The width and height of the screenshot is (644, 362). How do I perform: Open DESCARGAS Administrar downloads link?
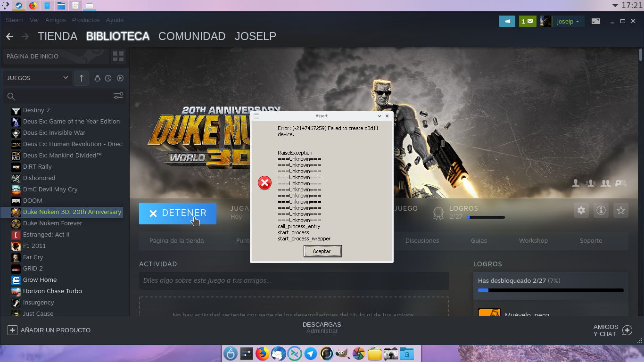(322, 328)
